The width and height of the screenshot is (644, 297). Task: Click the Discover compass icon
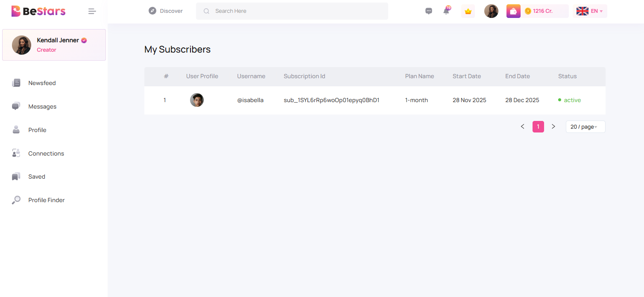(152, 10)
